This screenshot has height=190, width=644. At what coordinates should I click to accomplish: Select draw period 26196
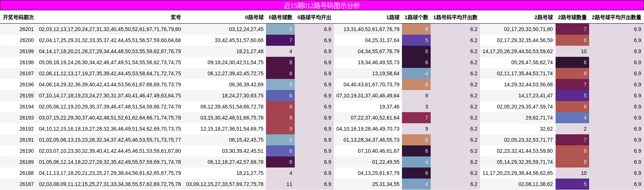click(x=27, y=84)
